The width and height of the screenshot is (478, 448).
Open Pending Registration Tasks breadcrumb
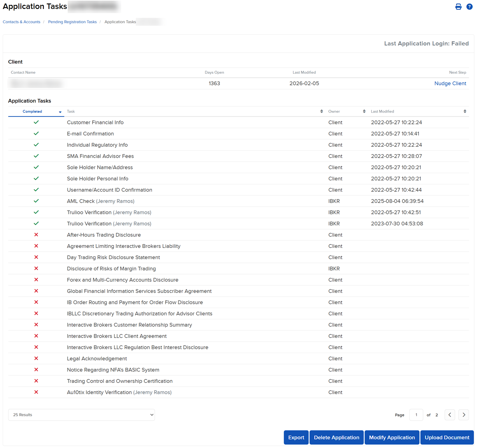click(72, 22)
